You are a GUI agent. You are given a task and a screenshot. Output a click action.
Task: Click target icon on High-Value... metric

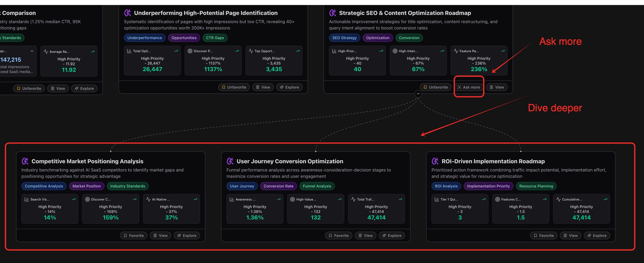coord(293,199)
